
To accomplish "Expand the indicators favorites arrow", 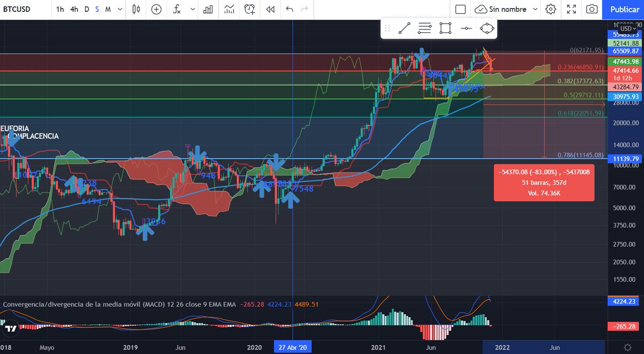I will coord(193,9).
